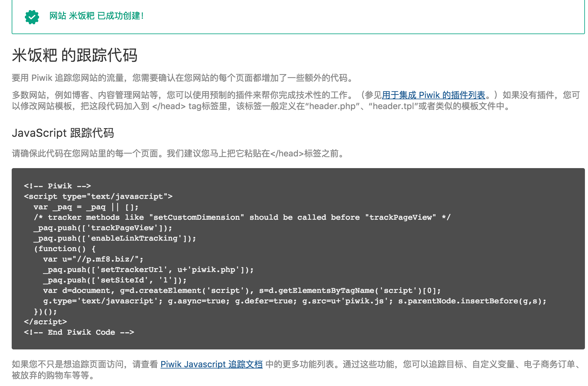
Task: Click the opening script type="text/javascript" line
Action: (x=98, y=196)
